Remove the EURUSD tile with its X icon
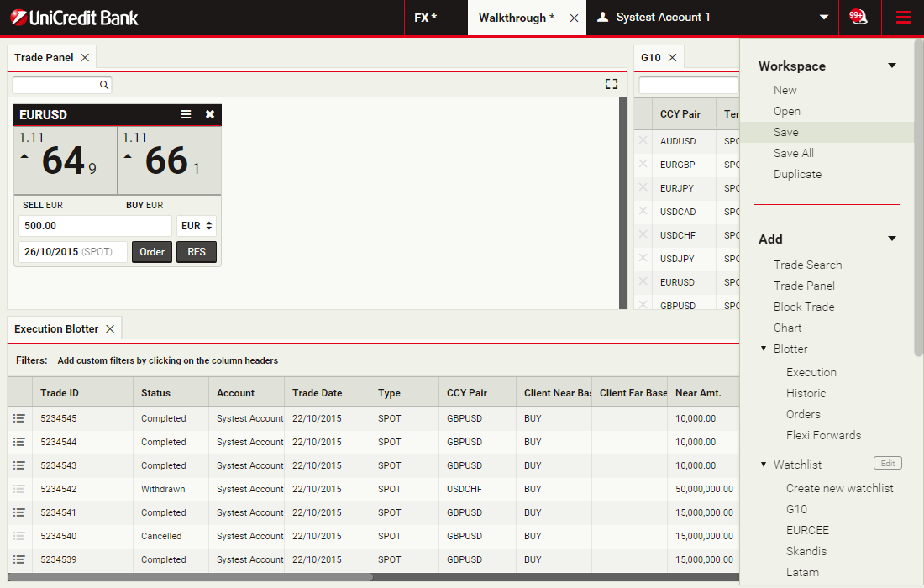This screenshot has height=588, width=924. pyautogui.click(x=210, y=114)
